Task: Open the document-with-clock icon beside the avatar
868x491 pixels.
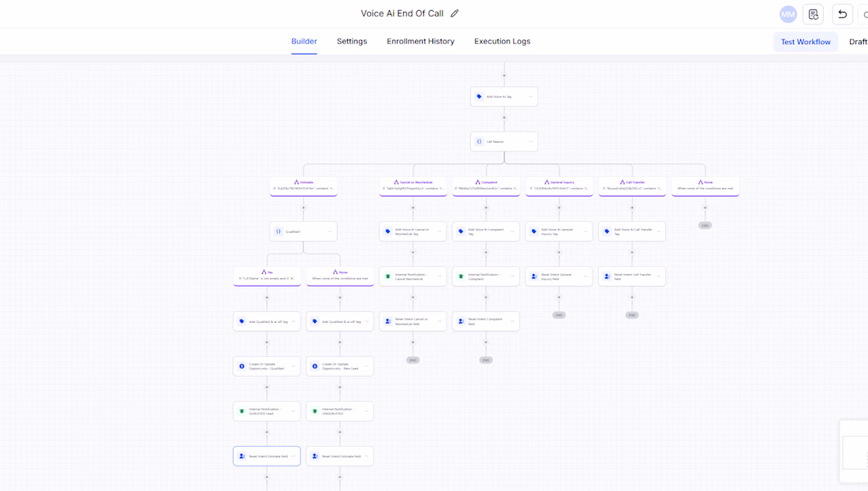Action: click(x=814, y=14)
